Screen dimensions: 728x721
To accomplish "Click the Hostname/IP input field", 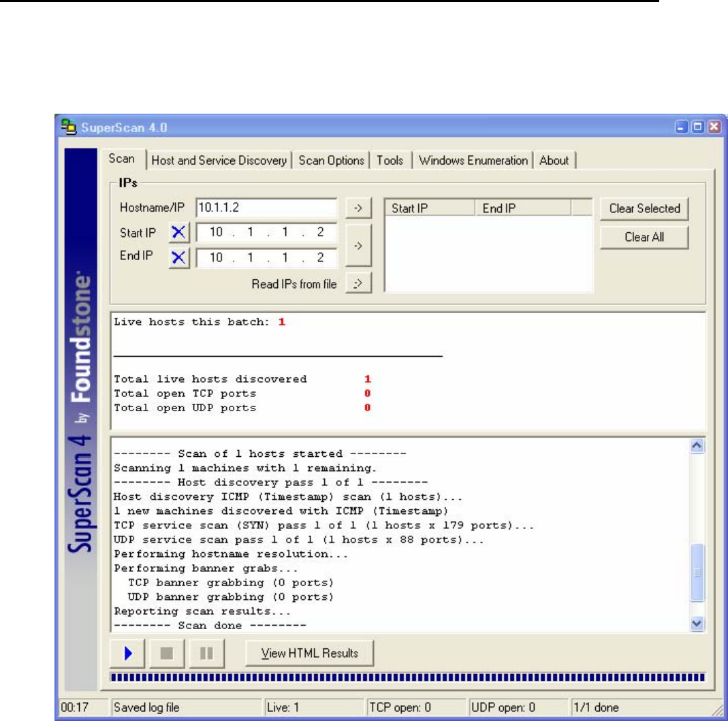I will coord(266,208).
